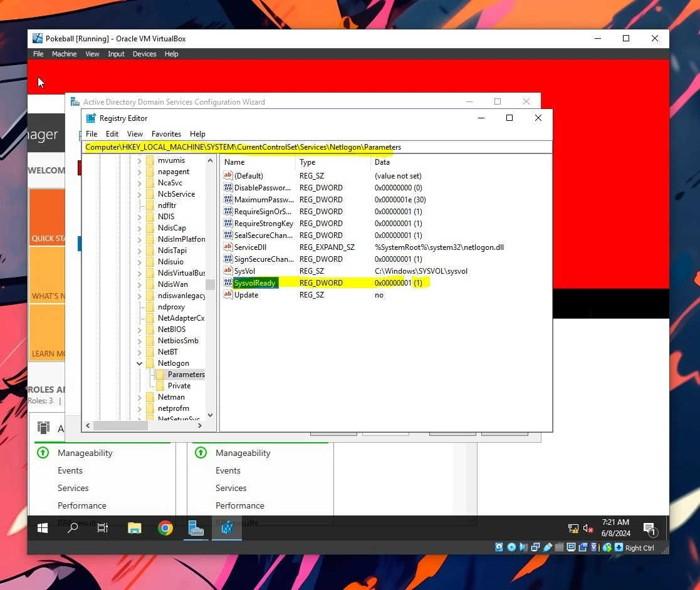Select the ndfltr tree key
The height and width of the screenshot is (590, 700).
tap(167, 205)
